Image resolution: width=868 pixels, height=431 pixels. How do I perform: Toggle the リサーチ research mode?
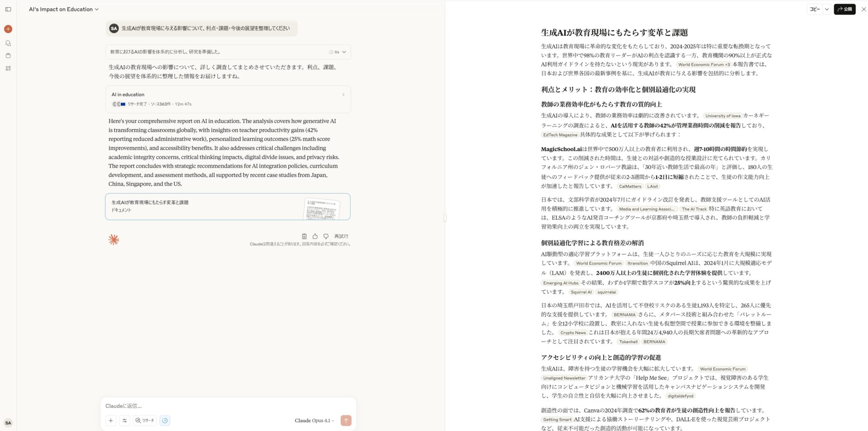pyautogui.click(x=145, y=420)
